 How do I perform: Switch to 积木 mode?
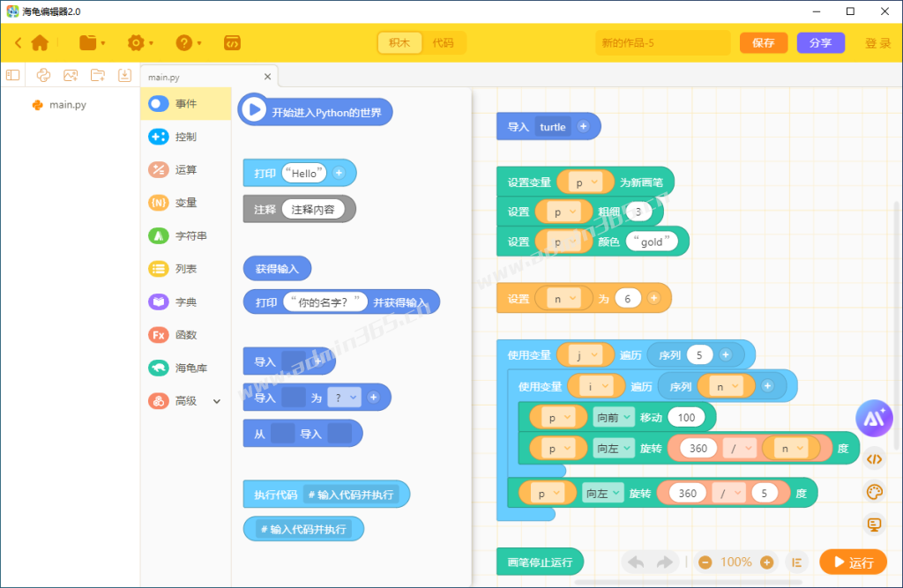tap(399, 42)
